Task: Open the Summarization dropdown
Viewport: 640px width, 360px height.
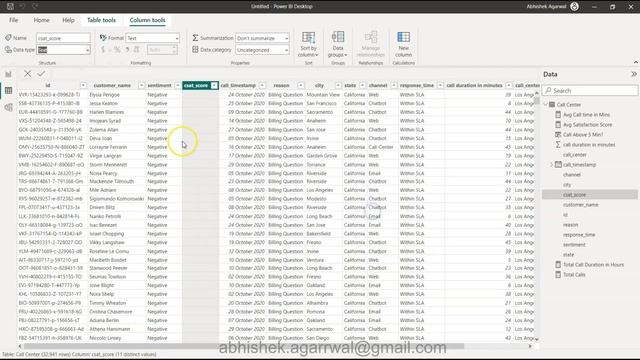Action: click(262, 38)
